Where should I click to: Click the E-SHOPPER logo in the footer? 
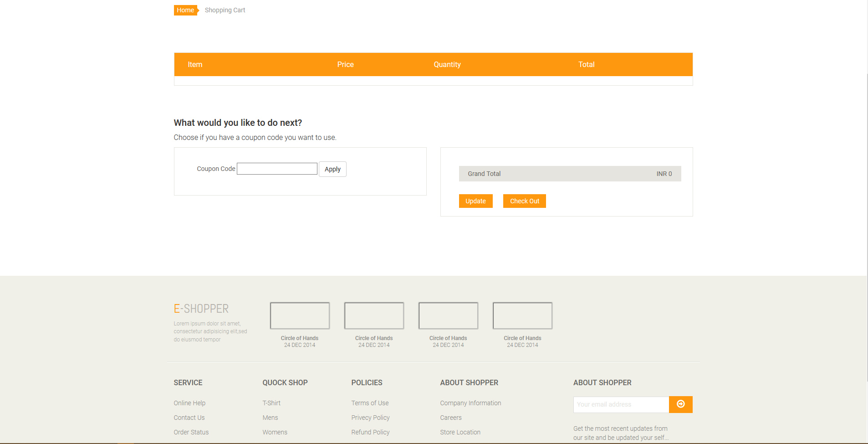coord(201,309)
